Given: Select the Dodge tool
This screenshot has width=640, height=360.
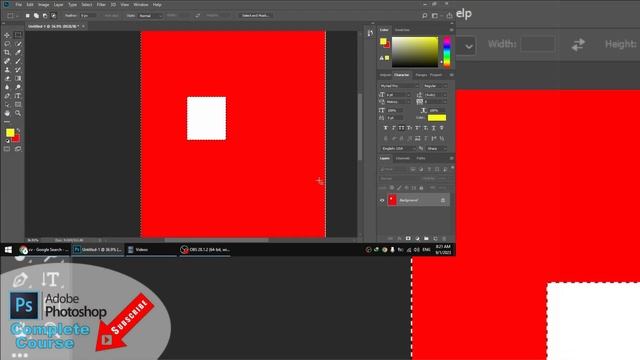Looking at the screenshot, I should (18, 87).
